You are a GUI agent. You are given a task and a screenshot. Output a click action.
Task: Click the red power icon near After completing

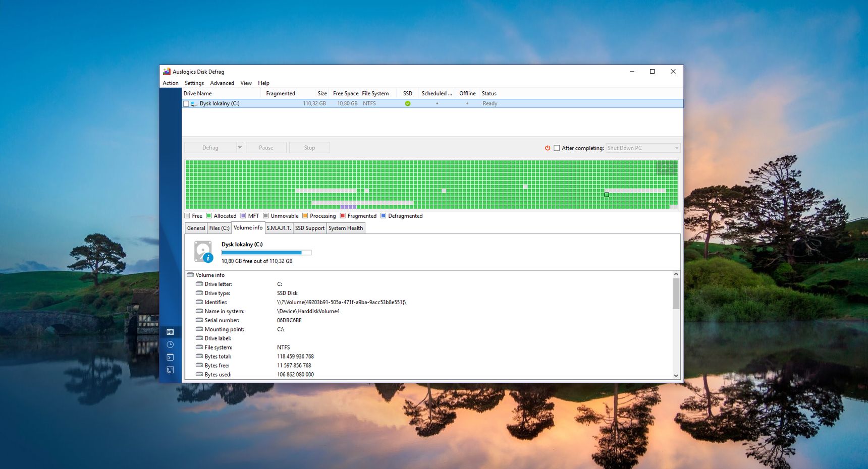click(x=548, y=148)
